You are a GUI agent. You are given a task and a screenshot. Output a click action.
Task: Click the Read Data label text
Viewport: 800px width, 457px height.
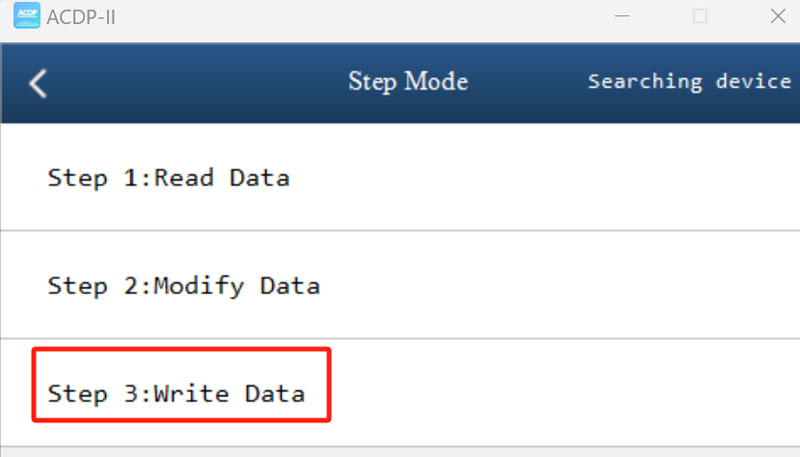221,178
